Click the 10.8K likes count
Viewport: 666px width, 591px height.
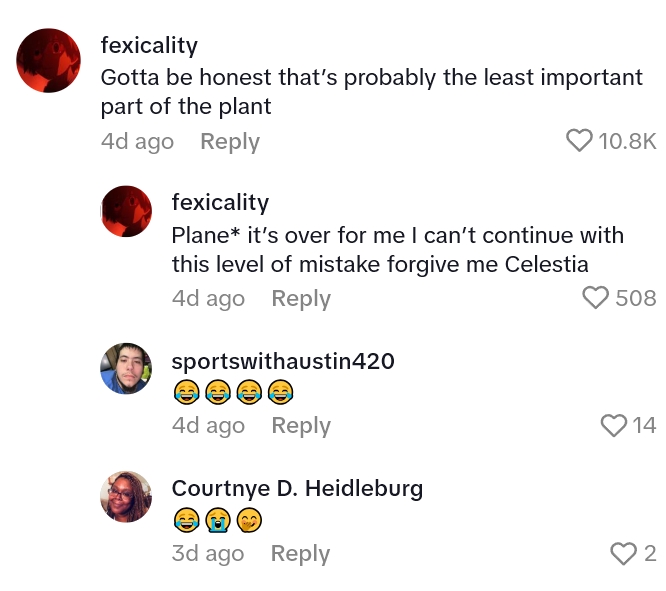(x=627, y=142)
